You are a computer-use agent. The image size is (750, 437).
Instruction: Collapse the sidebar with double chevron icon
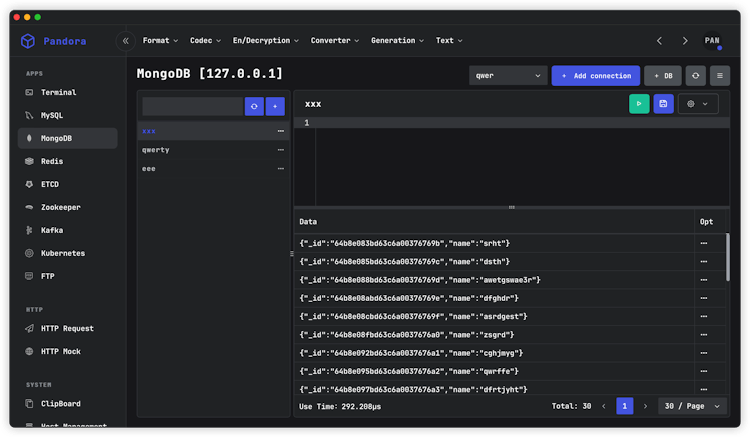coord(126,41)
